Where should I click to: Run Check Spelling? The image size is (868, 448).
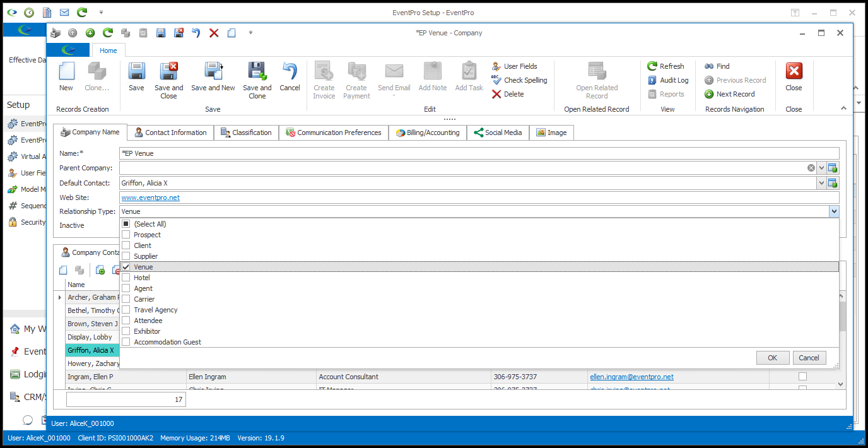coord(519,80)
